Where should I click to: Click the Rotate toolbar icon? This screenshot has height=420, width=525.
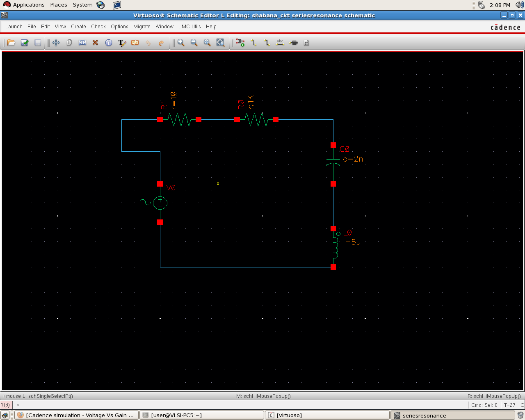[x=135, y=43]
